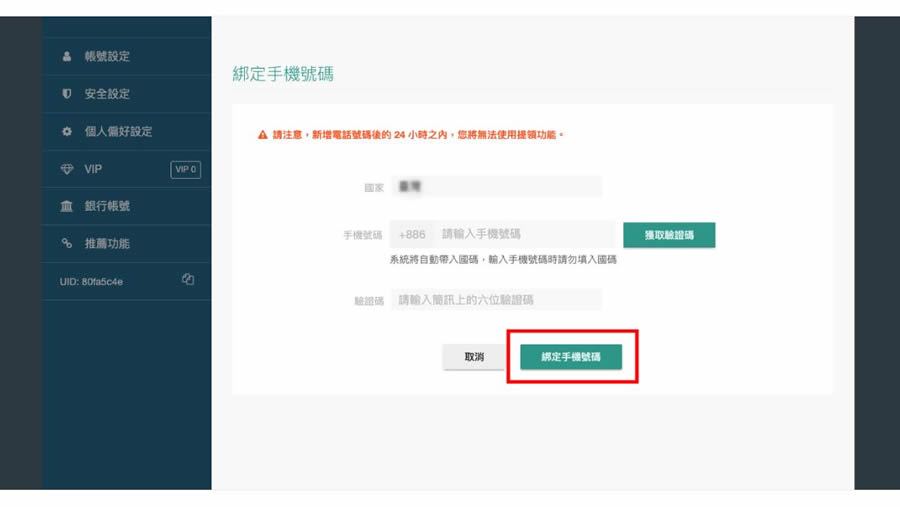
Task: Click the orange warning triangle icon
Action: coord(263,134)
